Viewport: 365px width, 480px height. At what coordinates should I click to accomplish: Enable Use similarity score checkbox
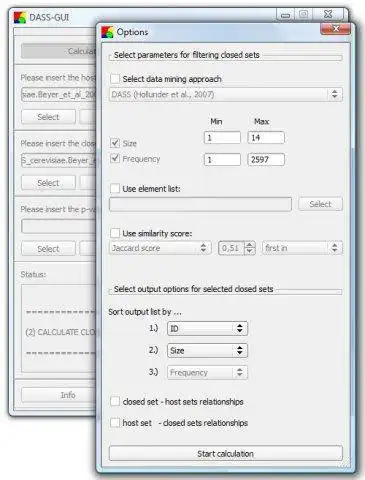click(115, 233)
